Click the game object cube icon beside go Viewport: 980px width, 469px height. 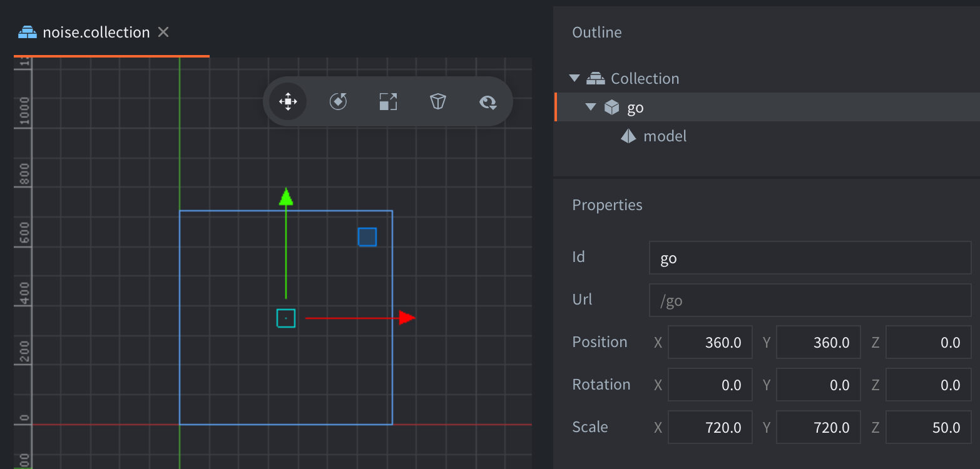click(x=612, y=107)
